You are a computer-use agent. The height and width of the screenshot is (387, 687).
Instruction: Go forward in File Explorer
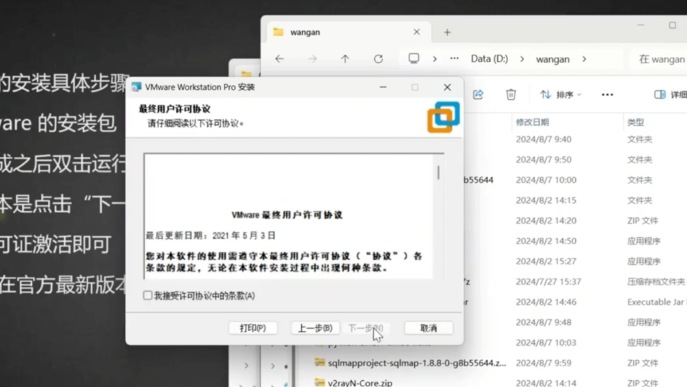[312, 59]
